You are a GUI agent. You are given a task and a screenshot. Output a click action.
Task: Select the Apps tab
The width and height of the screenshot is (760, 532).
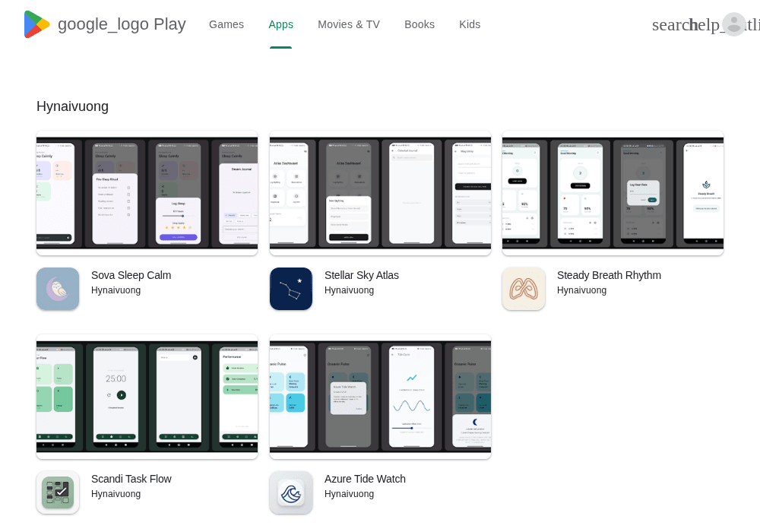pyautogui.click(x=280, y=24)
